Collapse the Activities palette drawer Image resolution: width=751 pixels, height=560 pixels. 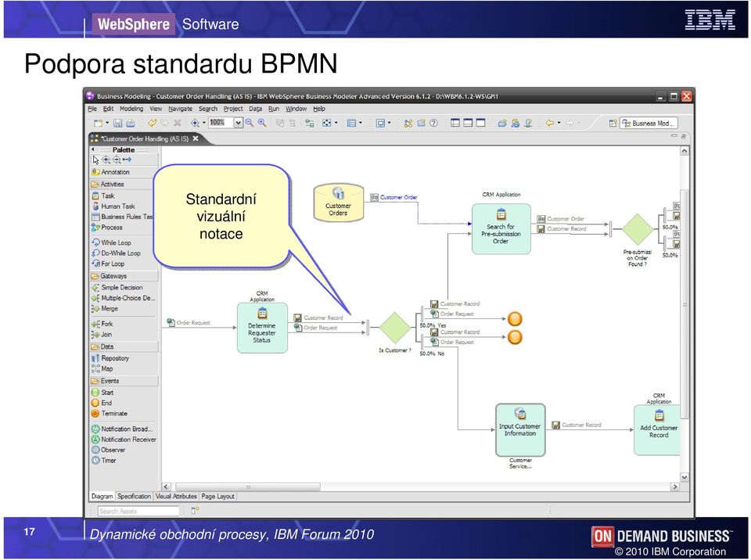pos(124,185)
